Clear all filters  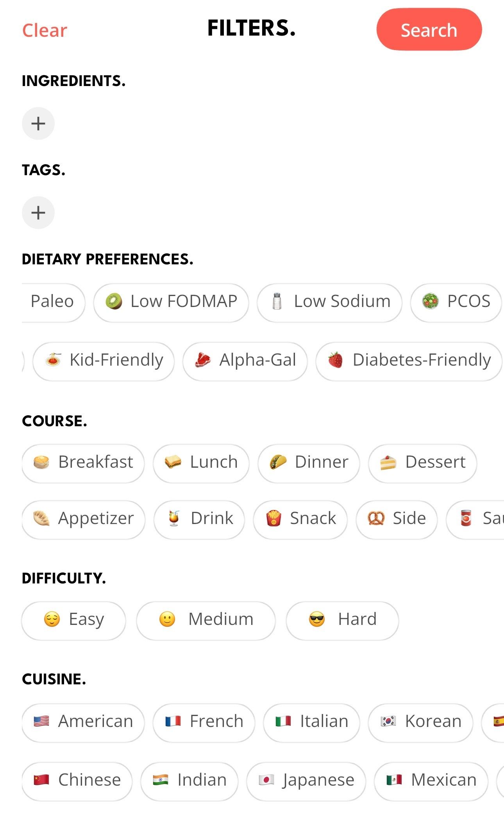(x=45, y=31)
